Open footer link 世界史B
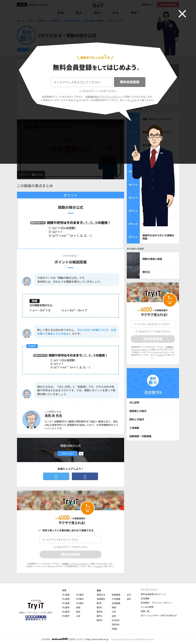 coord(116,625)
